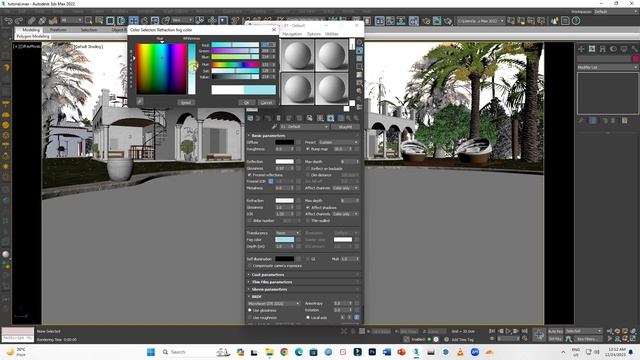
Task: Open Render Setup from main toolbar
Action: (x=426, y=20)
